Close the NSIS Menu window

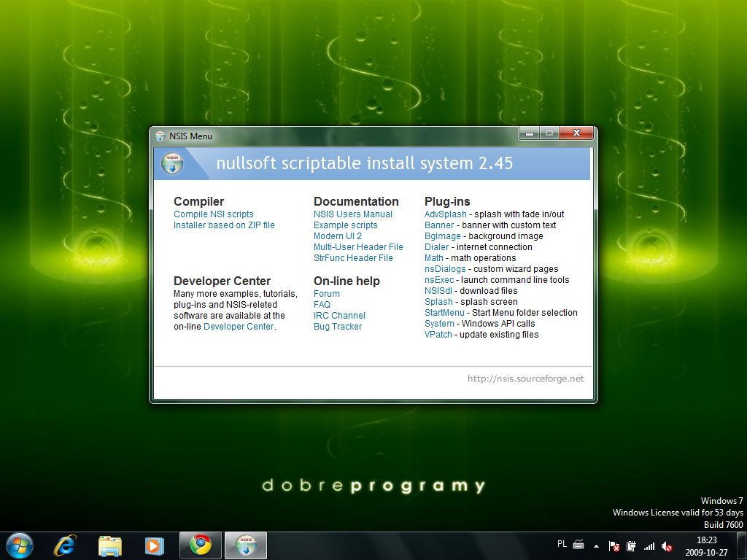click(576, 133)
